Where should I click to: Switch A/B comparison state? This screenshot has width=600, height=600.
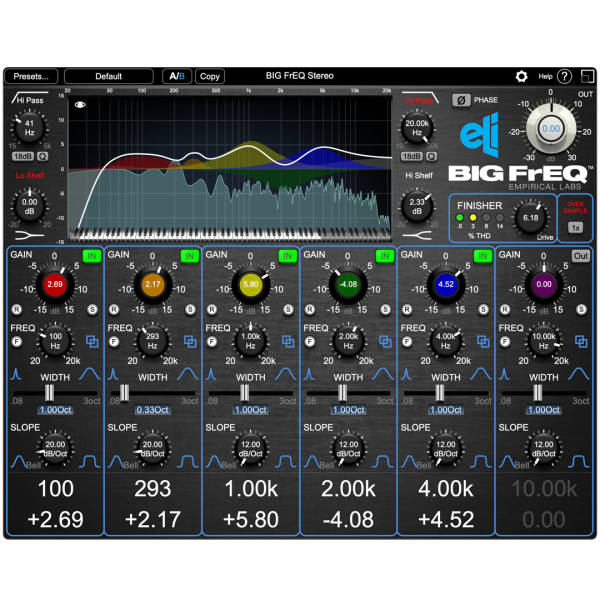click(177, 77)
